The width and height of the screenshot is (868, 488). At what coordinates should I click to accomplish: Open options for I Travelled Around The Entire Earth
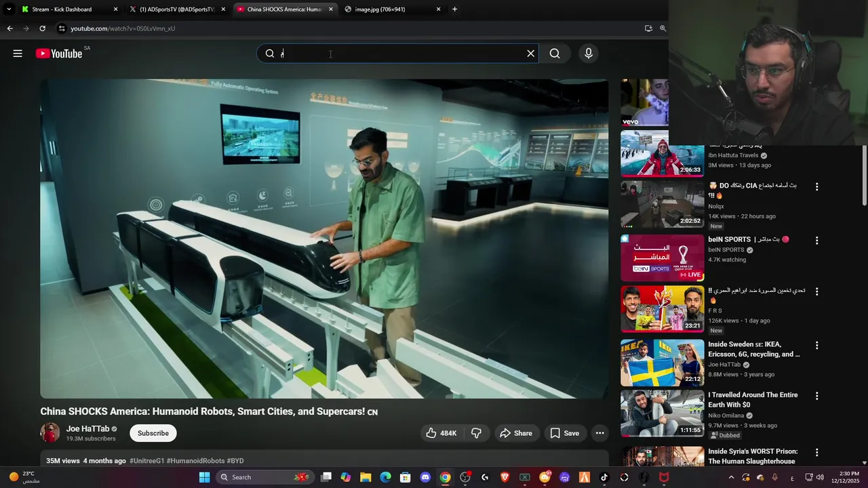pos(816,396)
